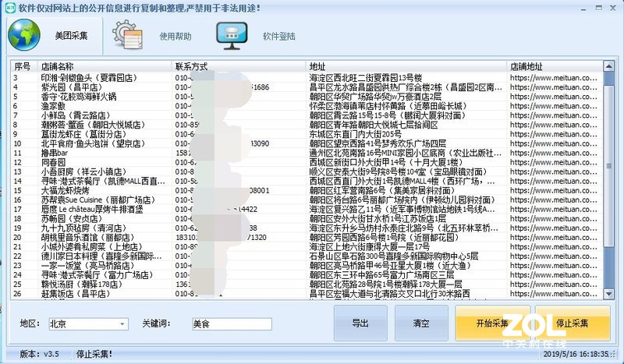
Task: Select row 赶集饭店（昌平店）
Action: click(307, 294)
